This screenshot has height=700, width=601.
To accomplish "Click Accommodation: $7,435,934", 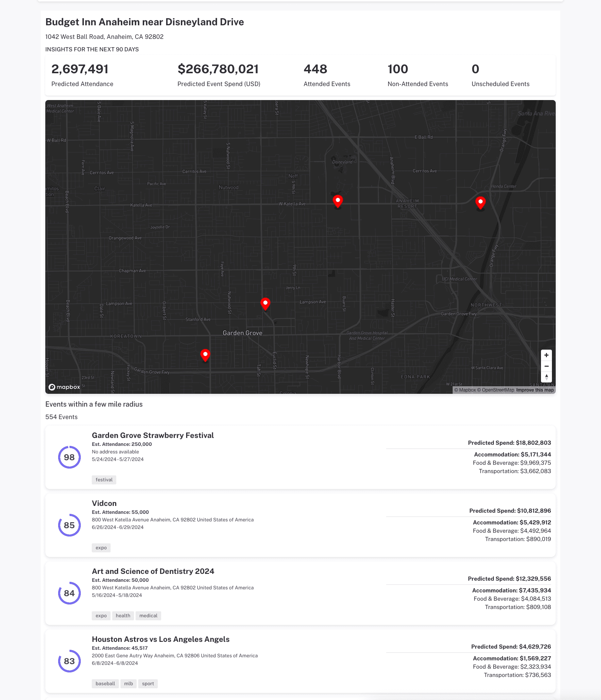I will [x=512, y=591].
